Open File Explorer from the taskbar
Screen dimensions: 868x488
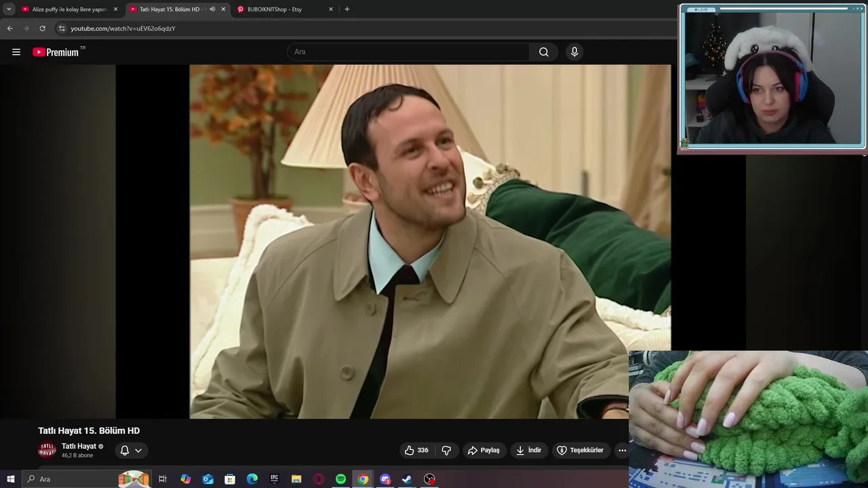[x=296, y=479]
